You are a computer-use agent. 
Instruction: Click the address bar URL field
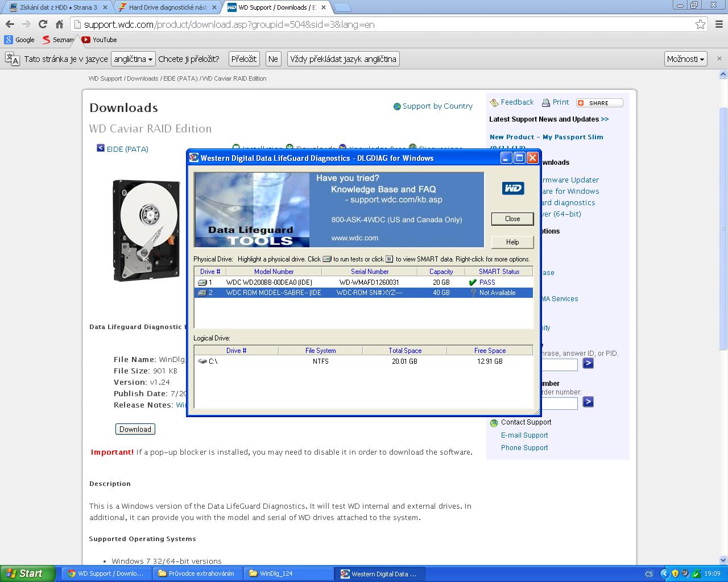pos(387,24)
